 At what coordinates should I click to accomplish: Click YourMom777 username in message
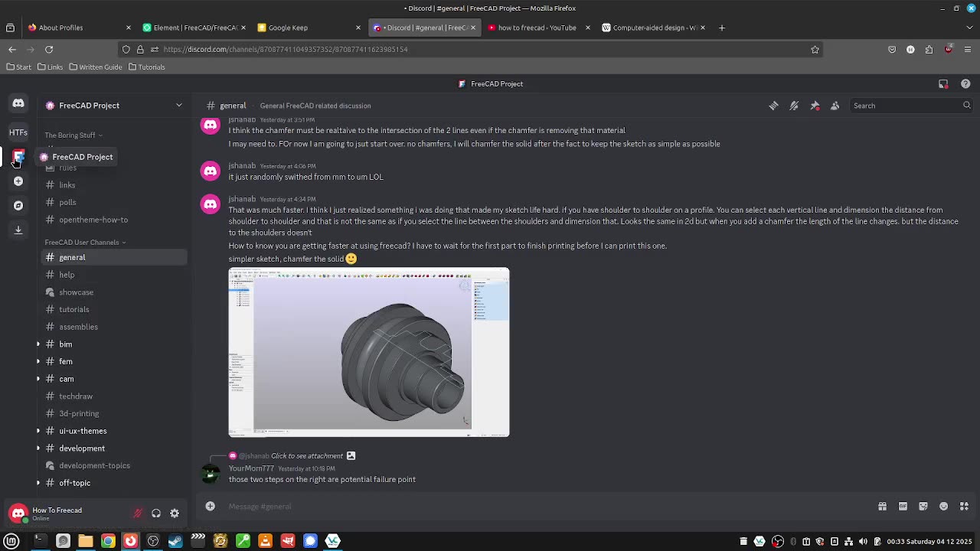coord(251,468)
